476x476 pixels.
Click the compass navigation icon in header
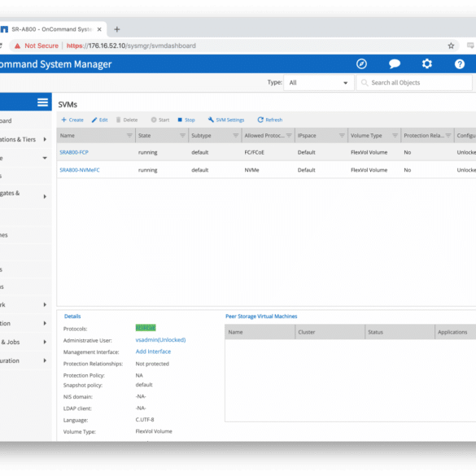pos(361,63)
